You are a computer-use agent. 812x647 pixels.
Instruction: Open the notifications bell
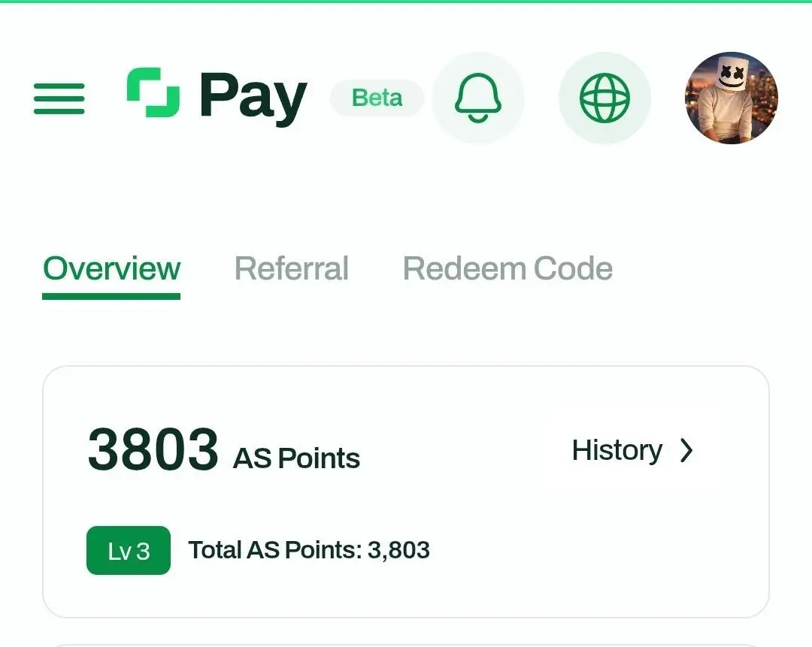(x=478, y=98)
